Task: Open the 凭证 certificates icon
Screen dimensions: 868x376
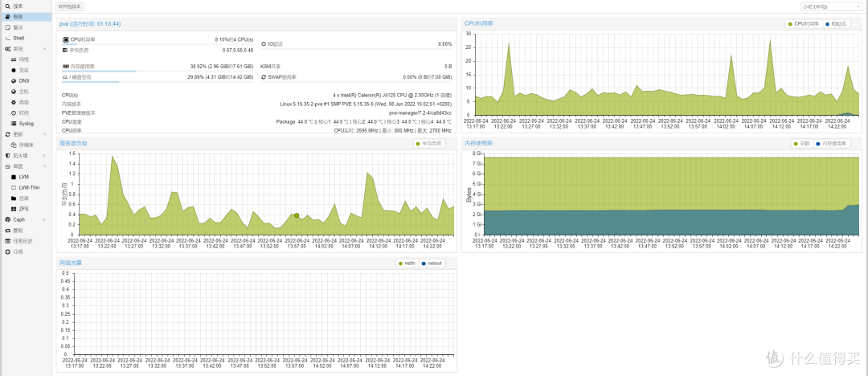Action: (14, 71)
